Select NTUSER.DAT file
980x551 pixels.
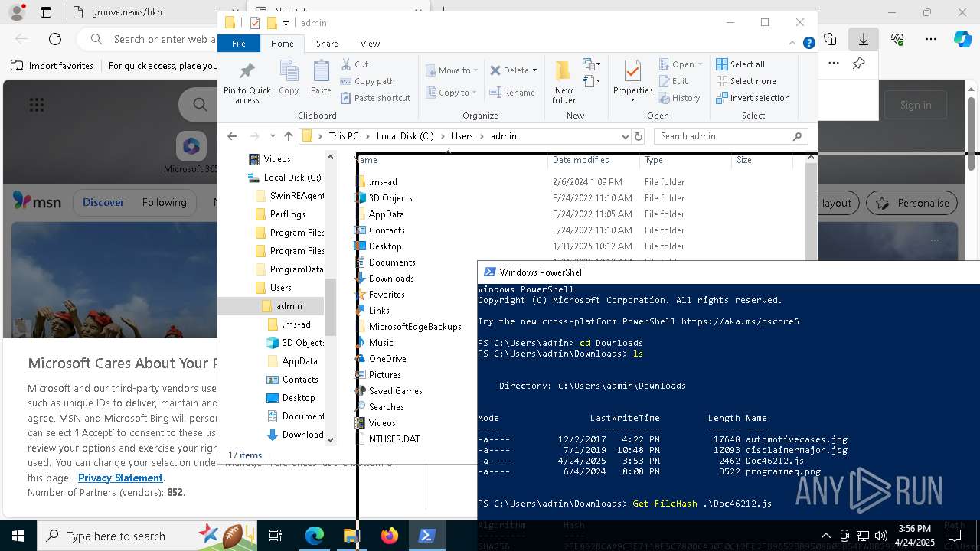pos(394,439)
